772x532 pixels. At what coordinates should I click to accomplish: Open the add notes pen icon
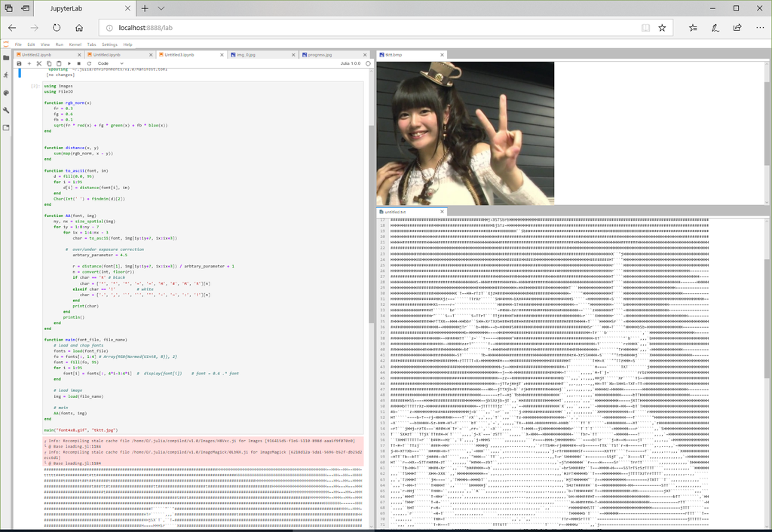(x=715, y=28)
